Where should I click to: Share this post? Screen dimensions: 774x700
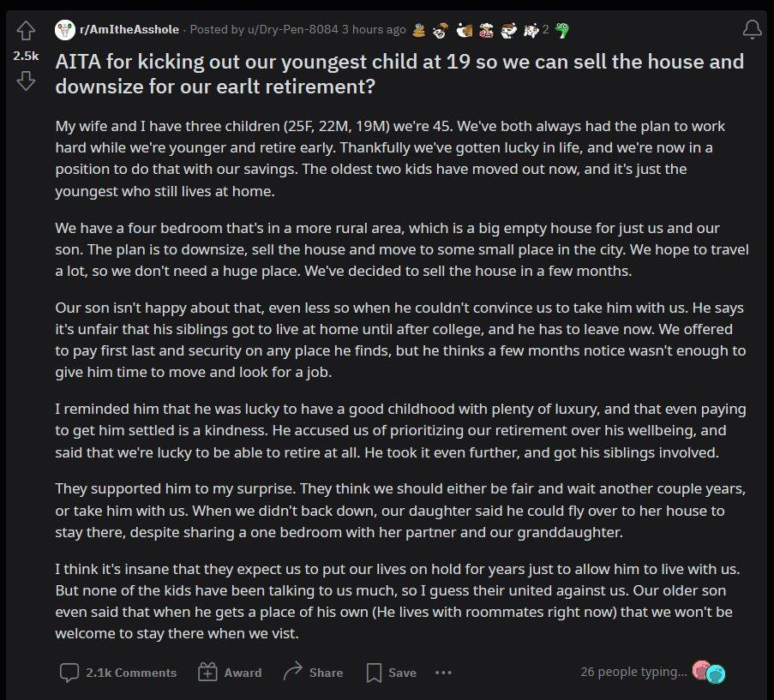(313, 672)
